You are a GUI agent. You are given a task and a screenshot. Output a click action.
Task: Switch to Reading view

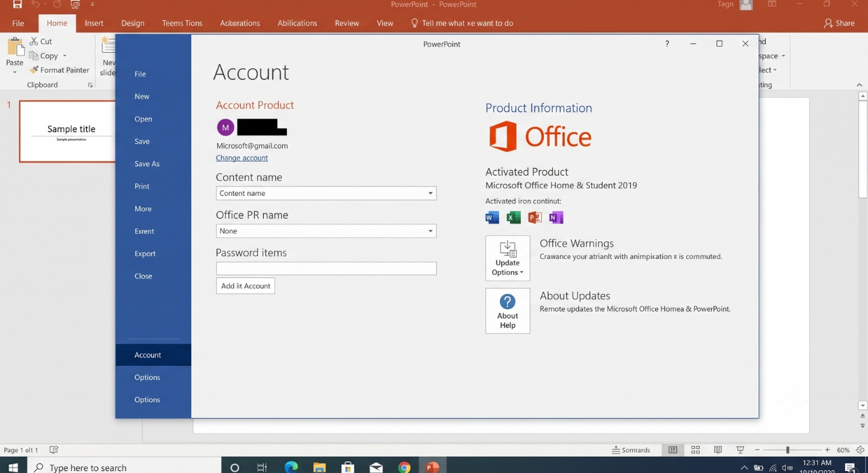point(717,450)
